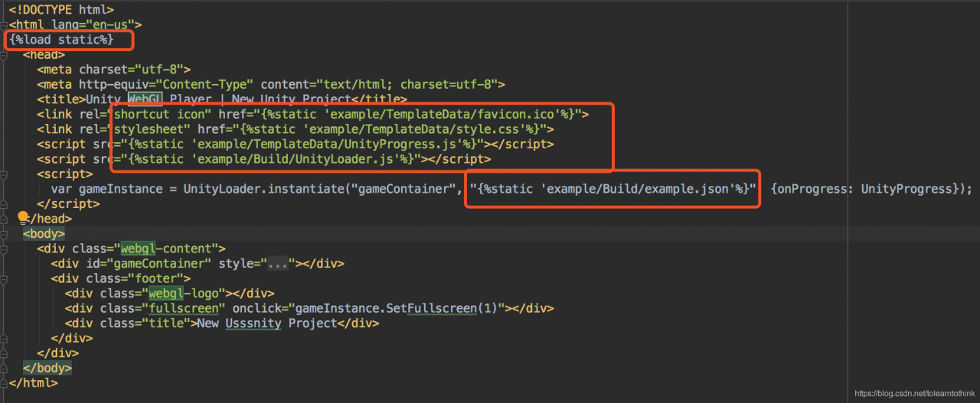Click the "fullscreen" class value
This screenshot has width=980, height=403.
184,308
